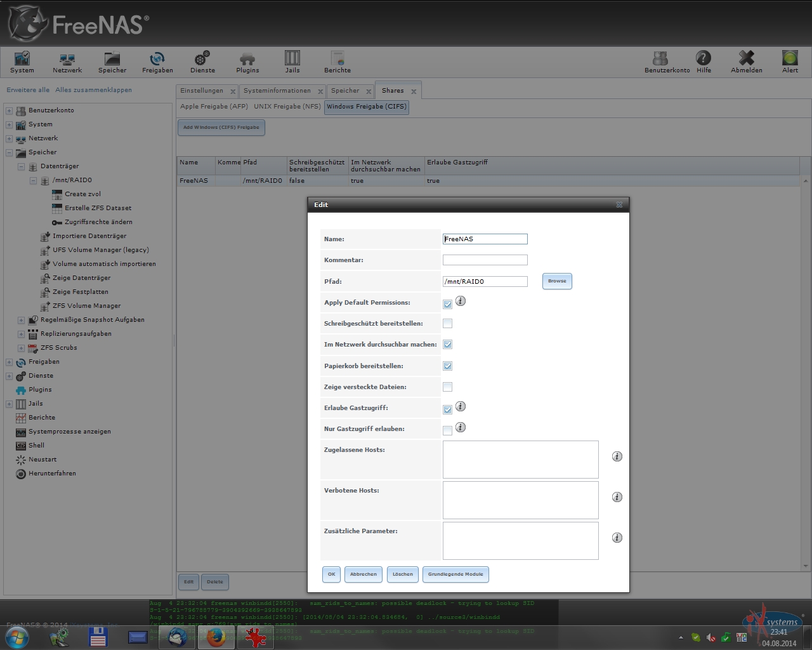This screenshot has height=650, width=812.
Task: Click the Alles zusammenklappen link
Action: coord(93,90)
